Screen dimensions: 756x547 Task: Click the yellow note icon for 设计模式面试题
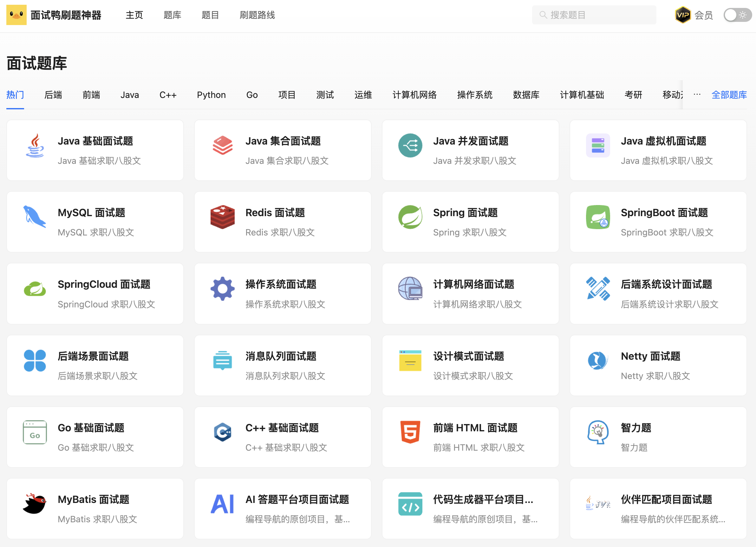click(410, 361)
